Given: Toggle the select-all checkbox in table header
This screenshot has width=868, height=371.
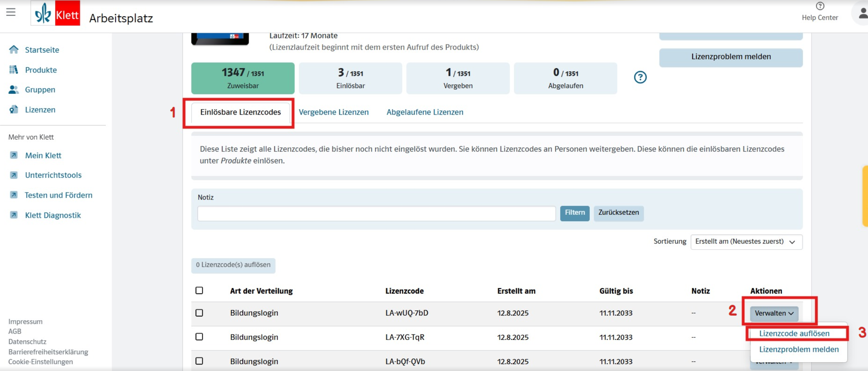Looking at the screenshot, I should [199, 291].
